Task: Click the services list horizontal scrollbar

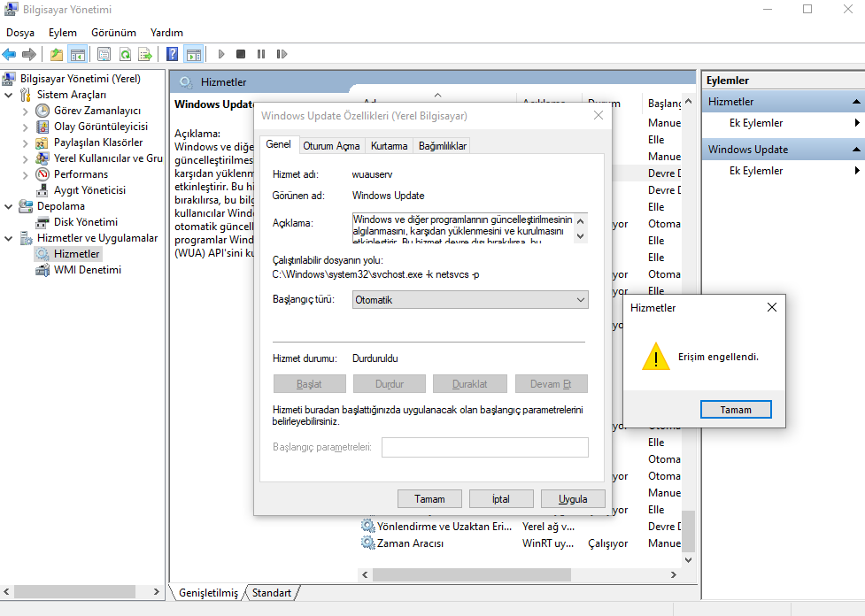Action: pyautogui.click(x=472, y=574)
